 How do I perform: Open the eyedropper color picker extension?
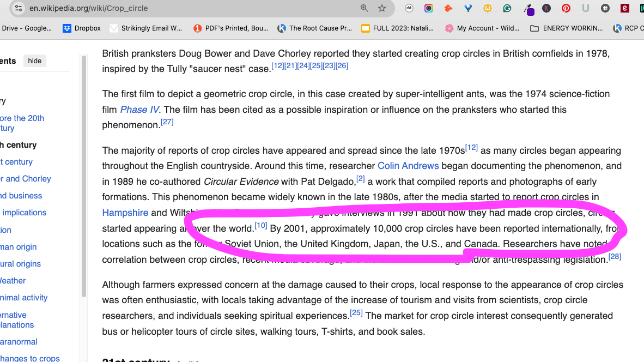click(529, 9)
